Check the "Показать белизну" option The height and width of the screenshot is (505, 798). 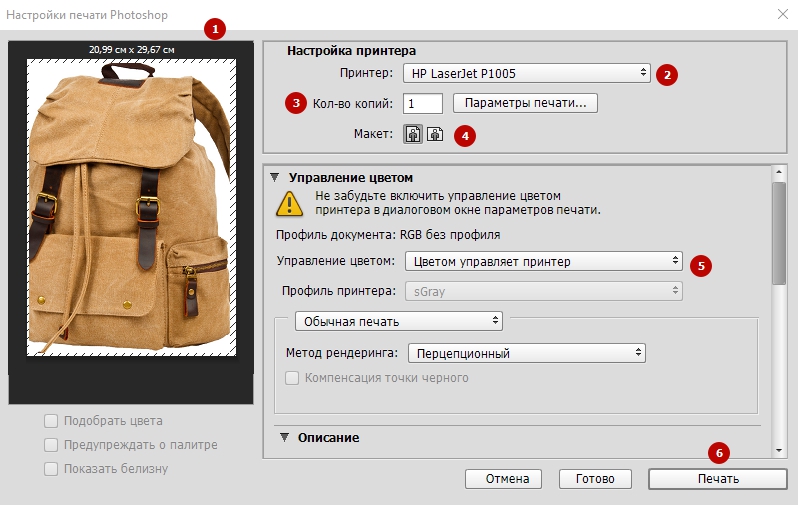[51, 469]
